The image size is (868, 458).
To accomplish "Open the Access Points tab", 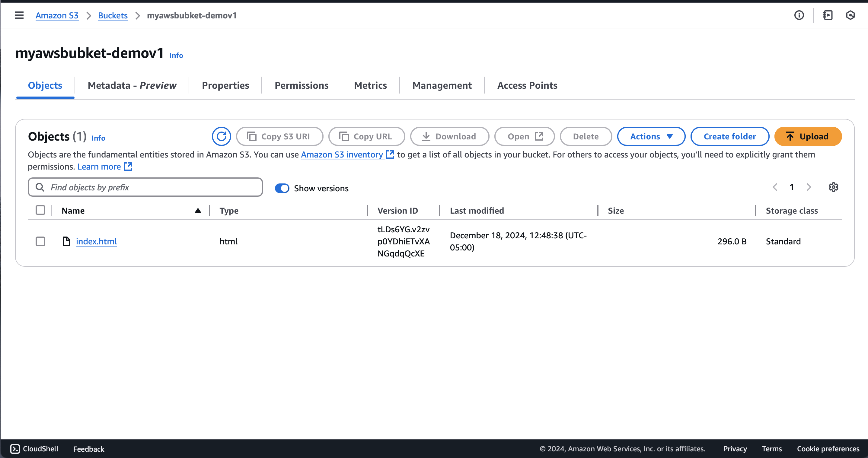I will pos(527,86).
